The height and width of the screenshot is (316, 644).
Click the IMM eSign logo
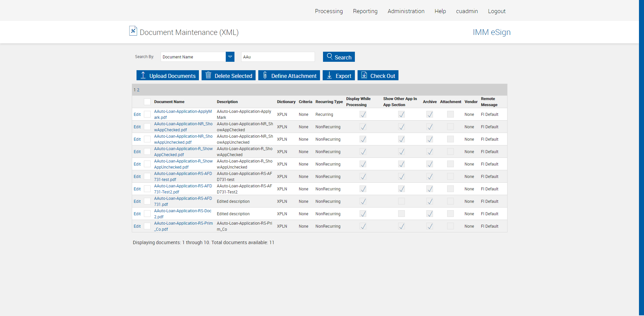[491, 32]
